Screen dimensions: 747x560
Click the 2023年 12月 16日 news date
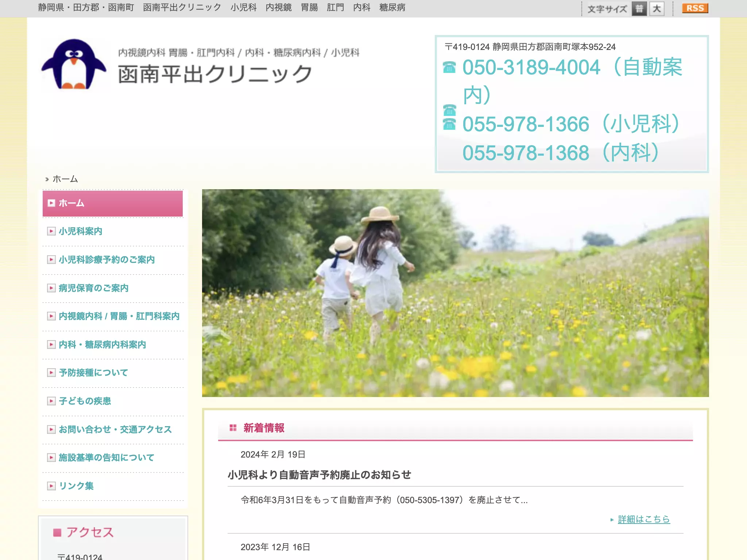tap(275, 547)
